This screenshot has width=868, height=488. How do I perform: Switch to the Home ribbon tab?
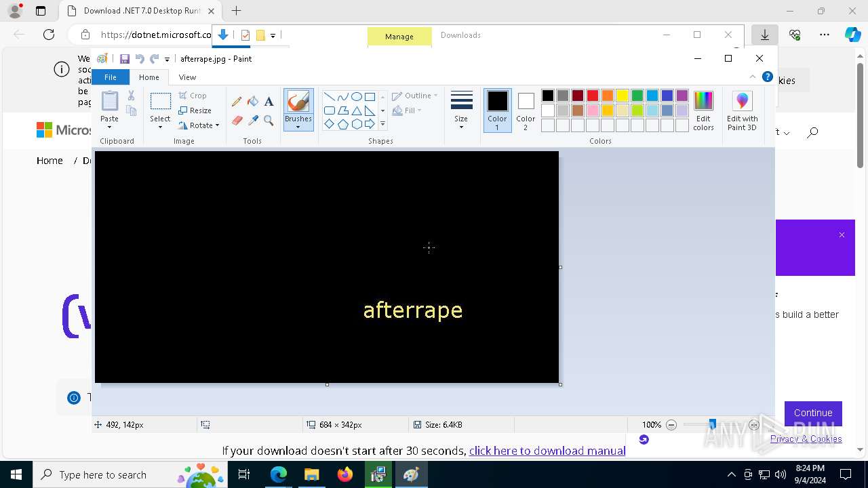(x=149, y=77)
